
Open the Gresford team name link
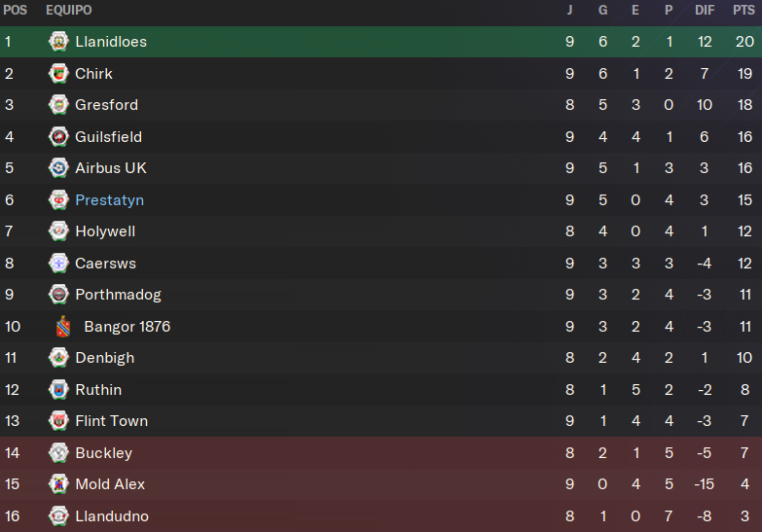[106, 105]
